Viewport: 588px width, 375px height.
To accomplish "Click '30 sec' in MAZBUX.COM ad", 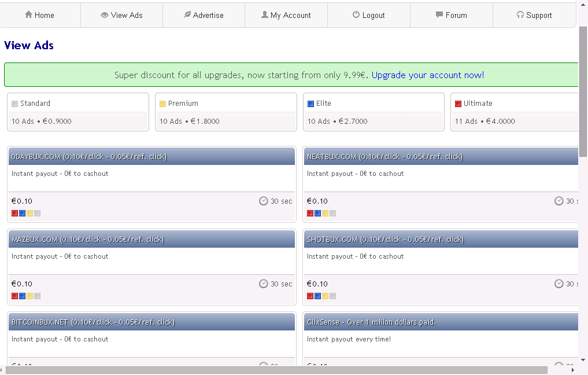I will click(281, 284).
